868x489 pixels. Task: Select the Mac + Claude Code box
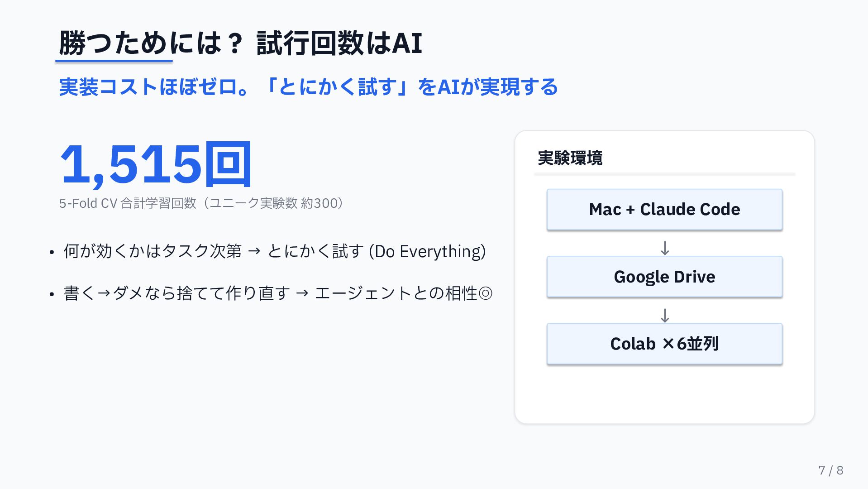click(x=664, y=210)
